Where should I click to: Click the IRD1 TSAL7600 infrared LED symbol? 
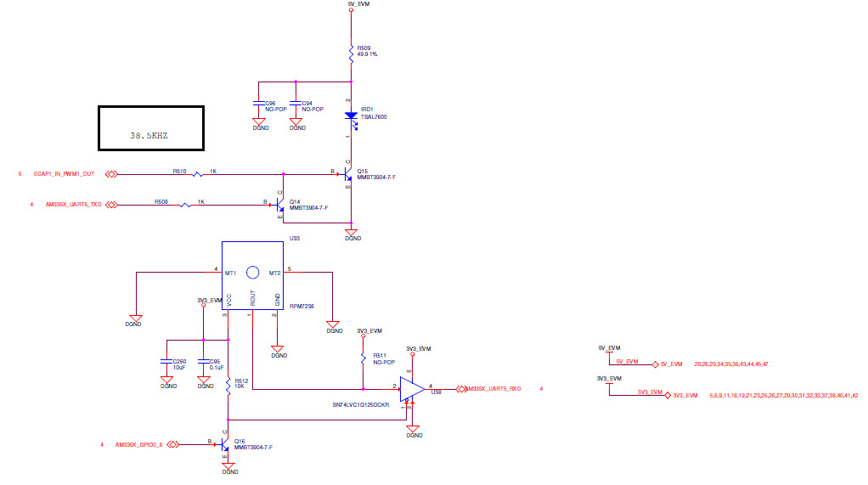[351, 118]
